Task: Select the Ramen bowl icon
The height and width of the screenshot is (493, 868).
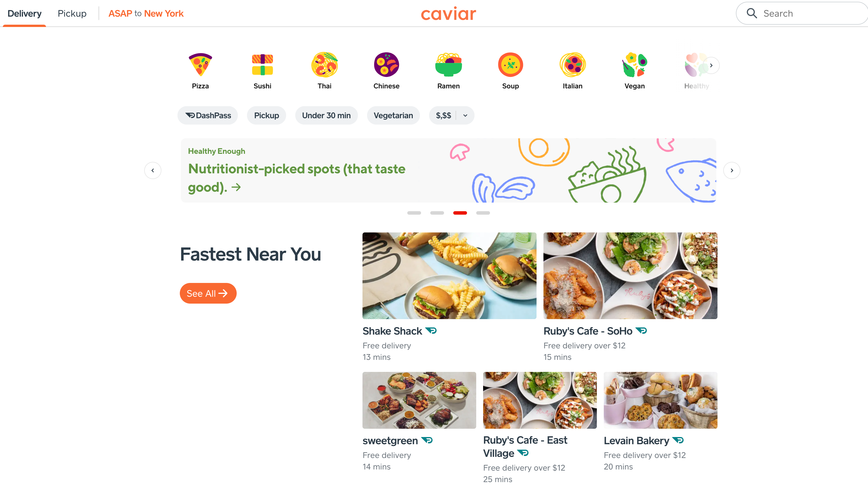Action: 448,64
